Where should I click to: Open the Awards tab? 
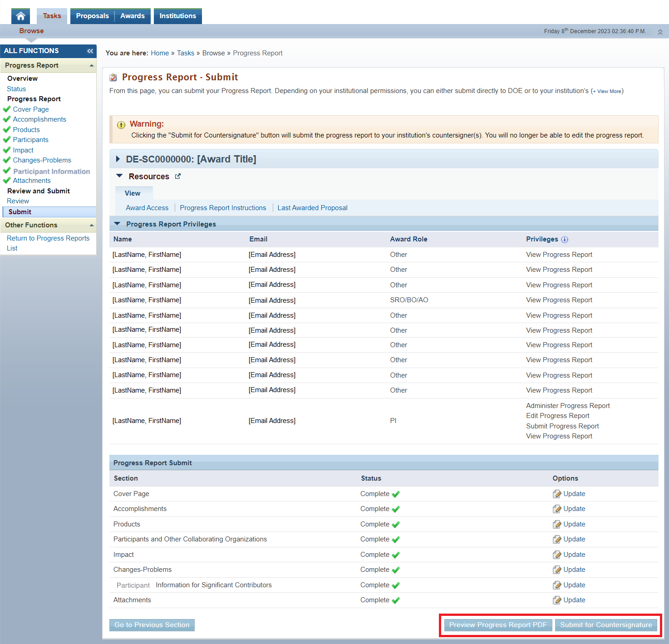(133, 16)
